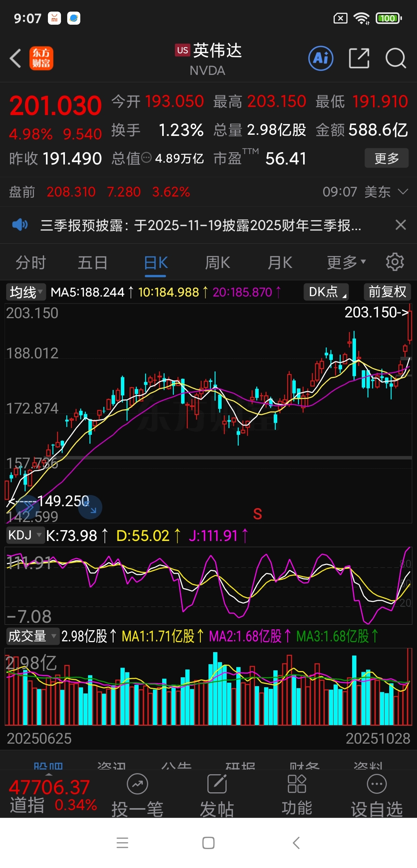Tap 更多 button in quote details

386,158
